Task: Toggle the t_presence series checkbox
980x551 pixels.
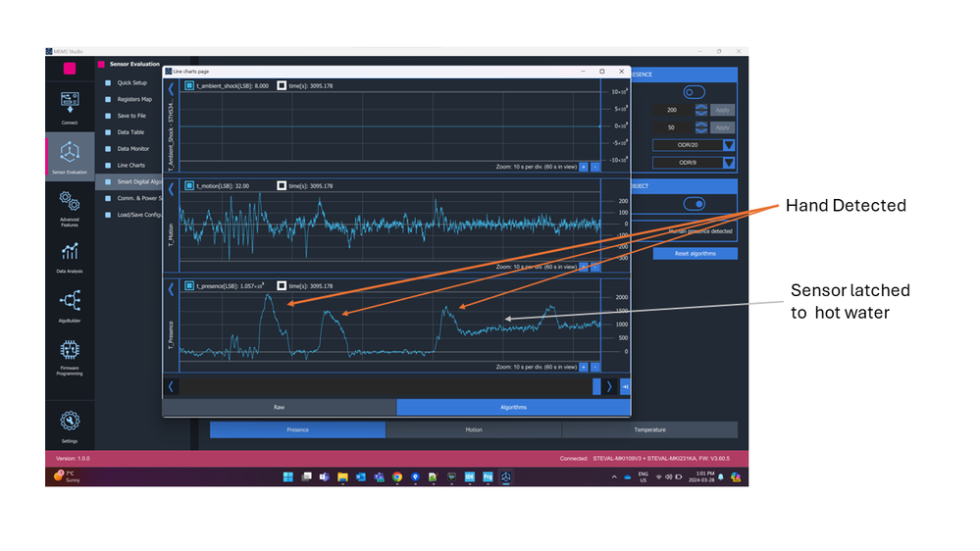Action: point(188,285)
